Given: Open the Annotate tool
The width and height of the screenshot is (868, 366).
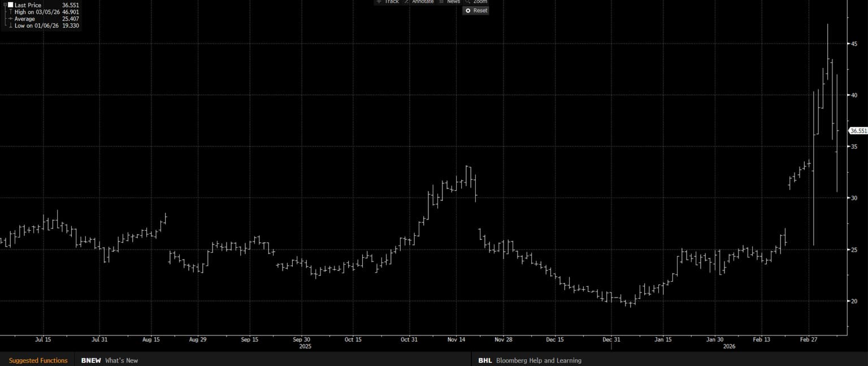Looking at the screenshot, I should (x=419, y=2).
